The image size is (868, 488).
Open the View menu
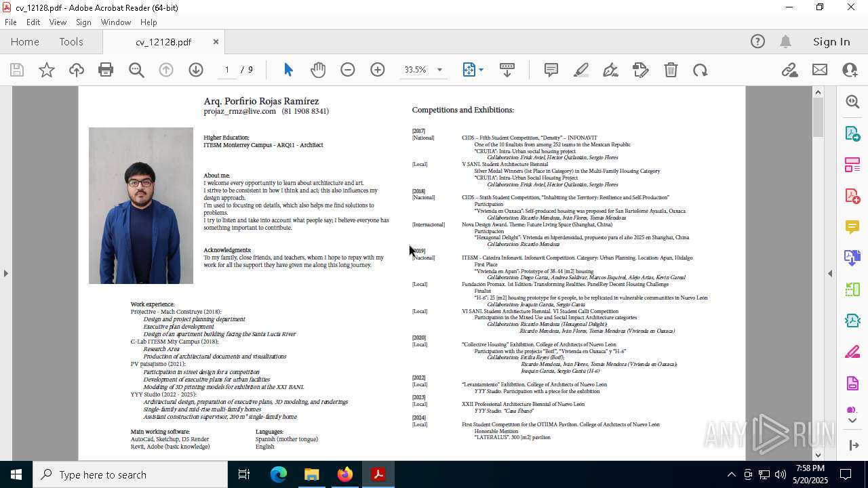58,22
